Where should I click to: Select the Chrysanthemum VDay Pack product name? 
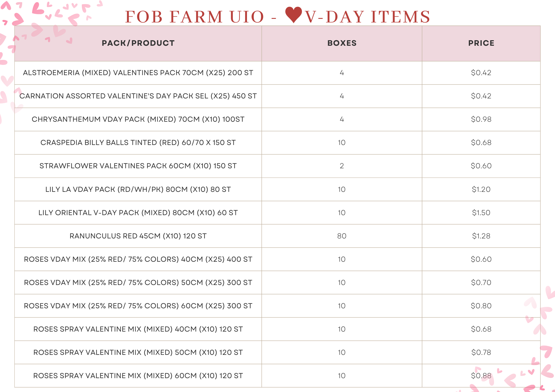coord(138,119)
